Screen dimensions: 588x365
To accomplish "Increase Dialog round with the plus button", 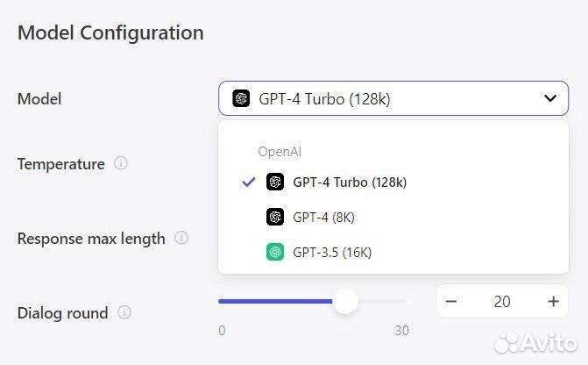I will pyautogui.click(x=553, y=302).
